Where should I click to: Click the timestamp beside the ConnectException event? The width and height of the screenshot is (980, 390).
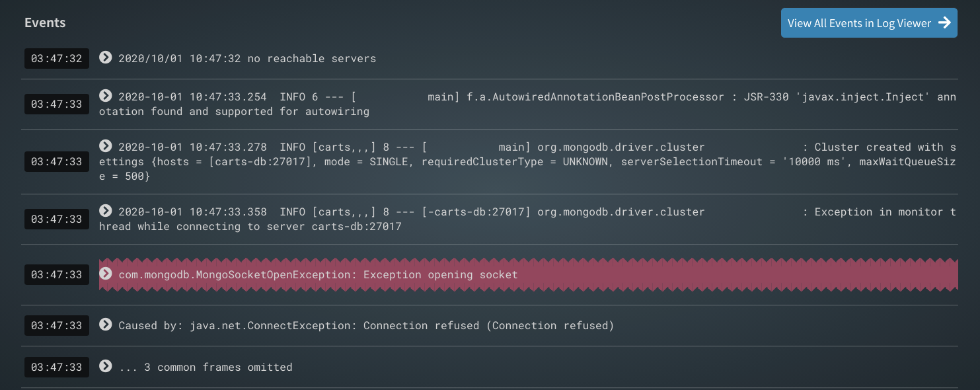point(57,326)
